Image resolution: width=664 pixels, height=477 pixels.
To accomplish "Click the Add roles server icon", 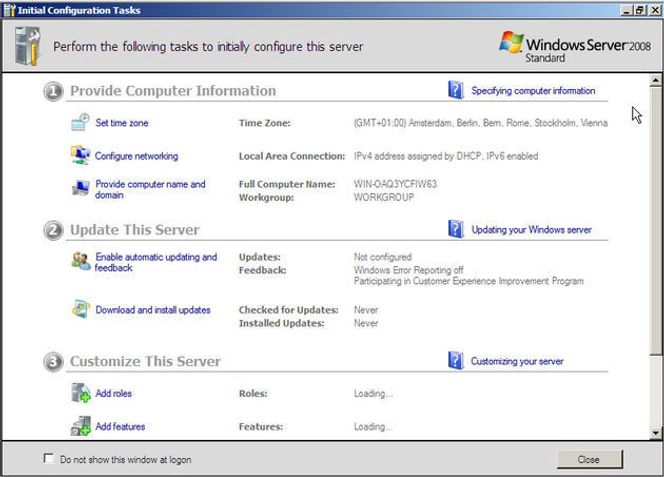I will (x=80, y=393).
